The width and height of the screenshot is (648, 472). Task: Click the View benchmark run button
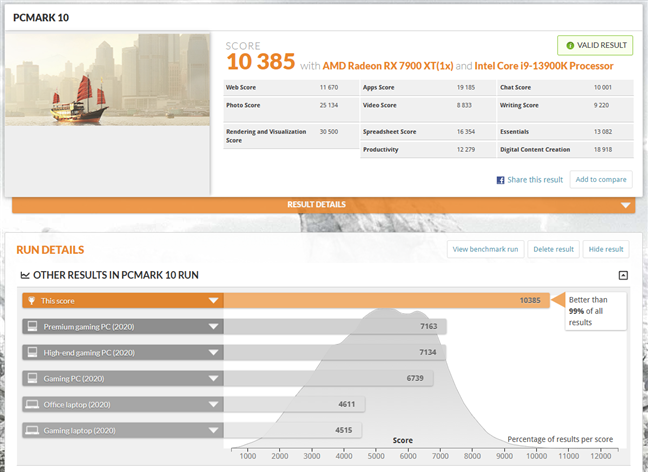(486, 249)
